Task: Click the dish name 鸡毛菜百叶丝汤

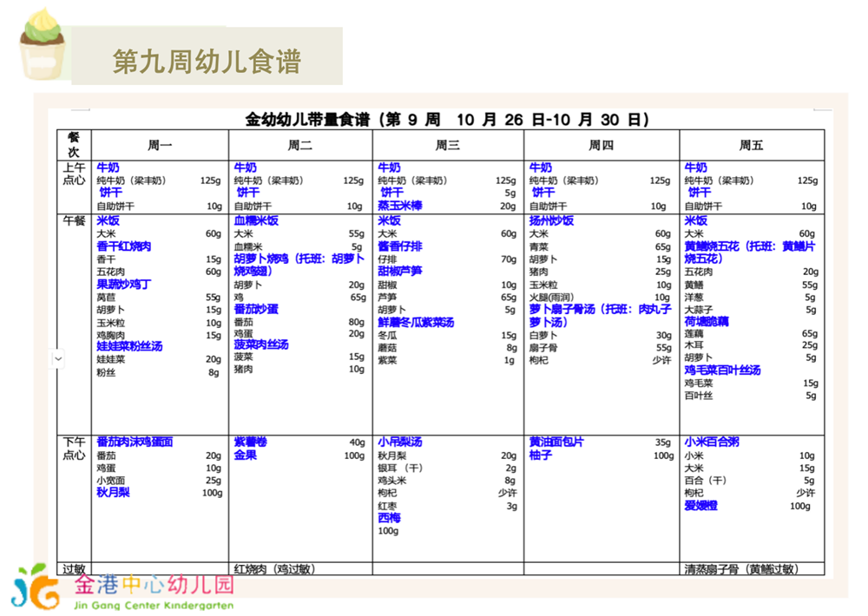Action: 722,370
